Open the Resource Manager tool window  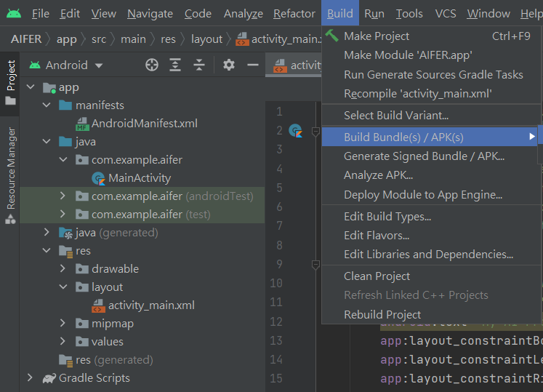pos(10,175)
